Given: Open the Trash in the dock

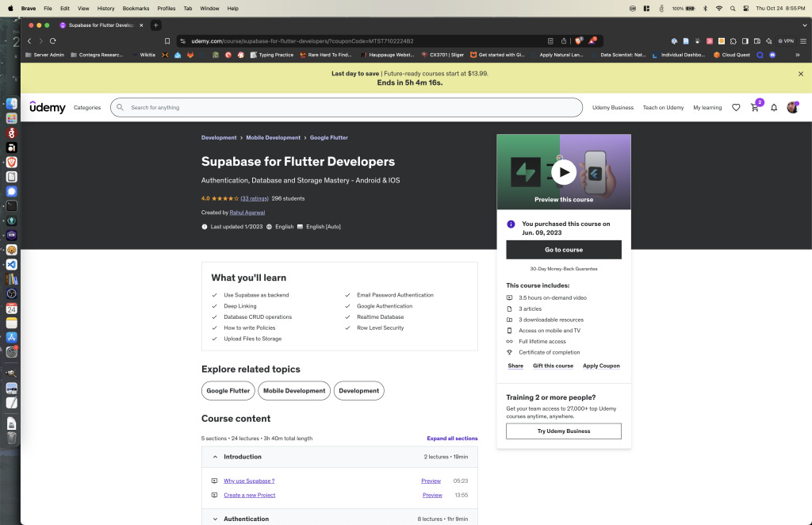Looking at the screenshot, I should click(x=11, y=438).
